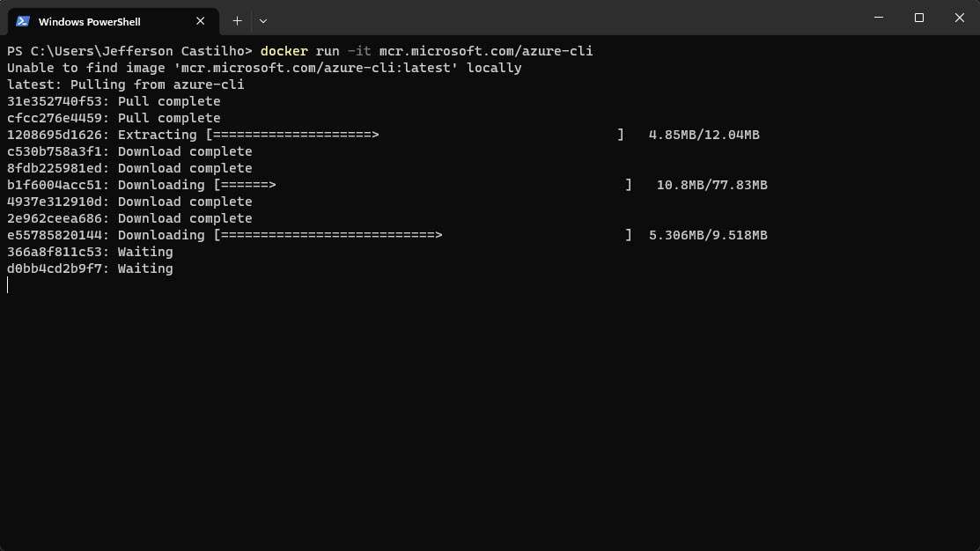The height and width of the screenshot is (551, 980).
Task: Close the Windows PowerShell tab
Action: 200,20
